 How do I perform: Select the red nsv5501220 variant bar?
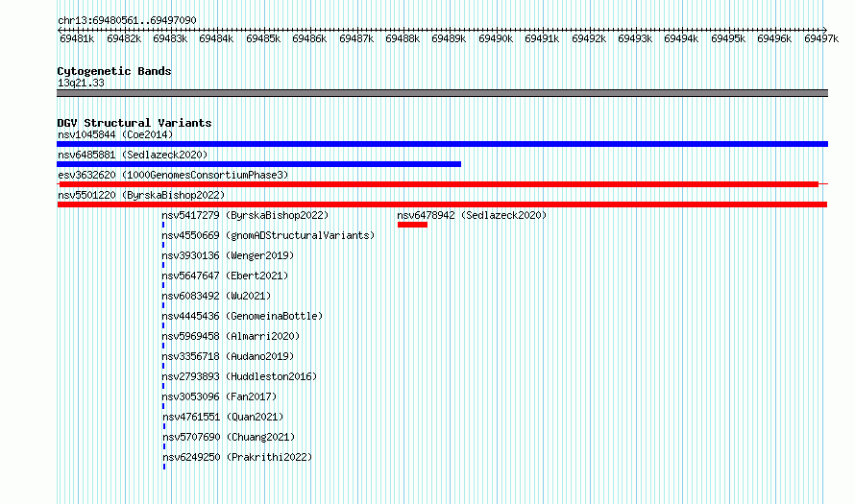pos(442,204)
